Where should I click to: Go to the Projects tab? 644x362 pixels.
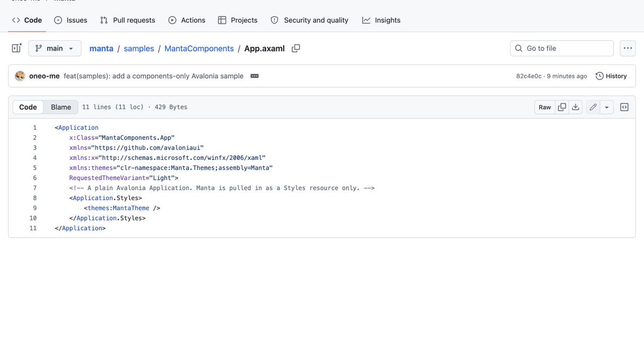[238, 20]
